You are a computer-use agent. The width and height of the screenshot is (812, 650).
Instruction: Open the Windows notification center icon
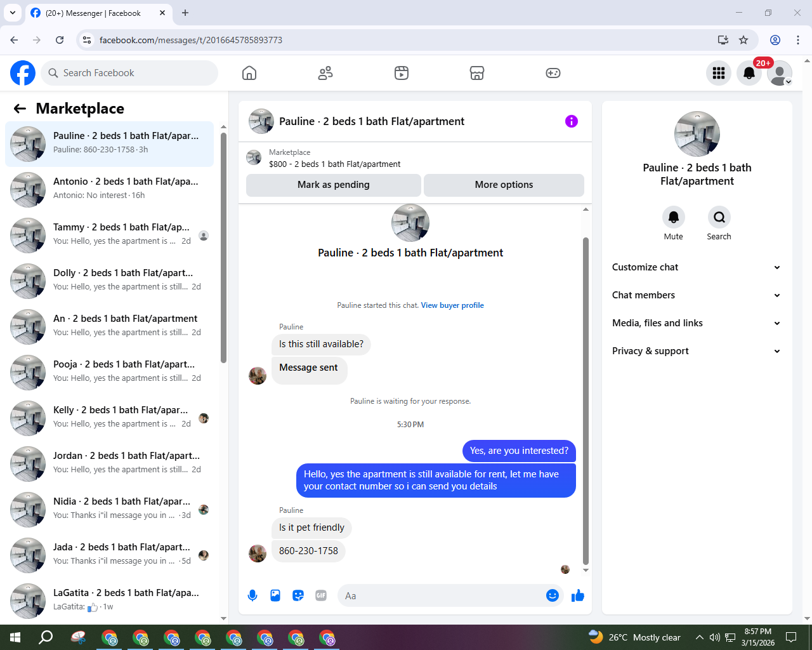[x=791, y=637]
